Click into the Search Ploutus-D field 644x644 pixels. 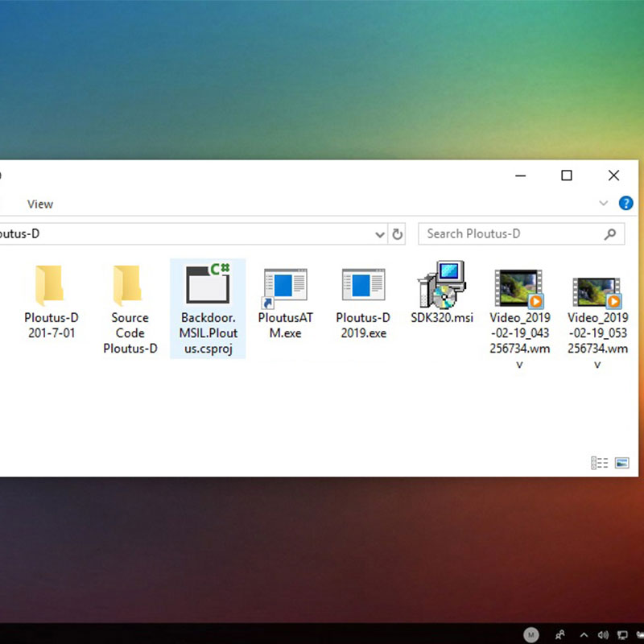[511, 234]
